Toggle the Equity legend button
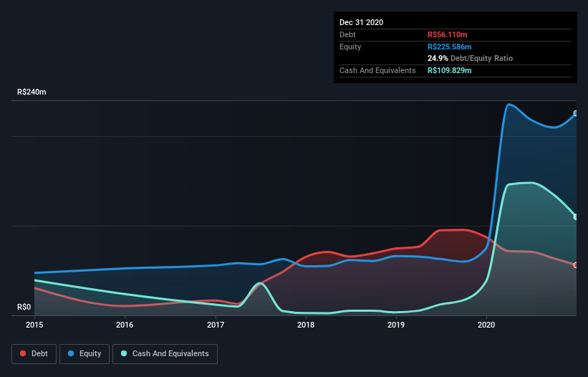 click(85, 354)
